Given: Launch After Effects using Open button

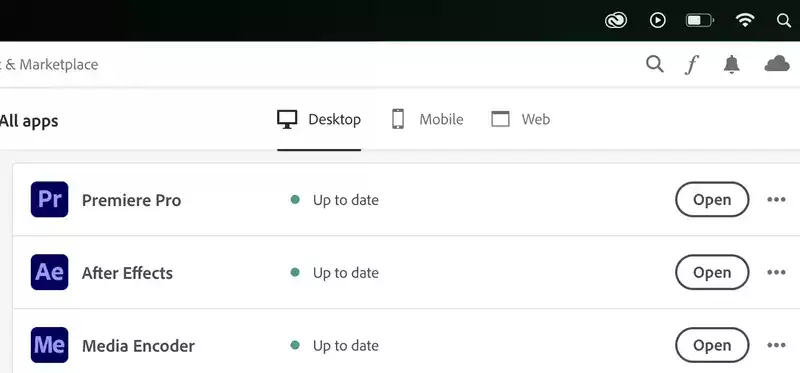Looking at the screenshot, I should tap(712, 272).
